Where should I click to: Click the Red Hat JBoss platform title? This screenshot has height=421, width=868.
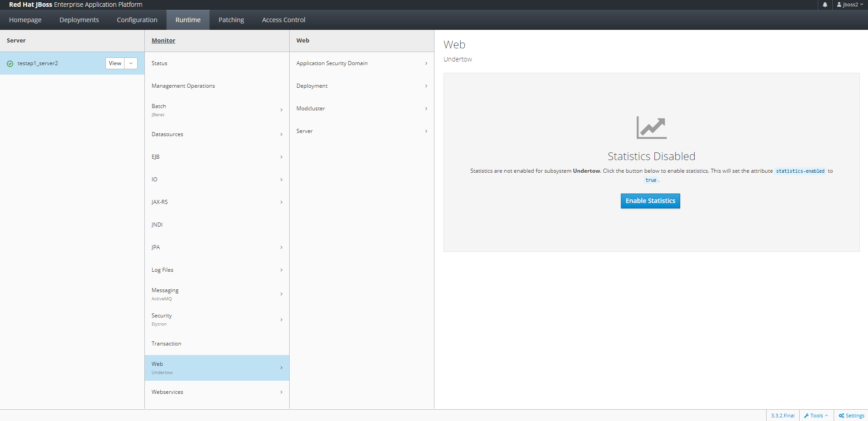(76, 5)
